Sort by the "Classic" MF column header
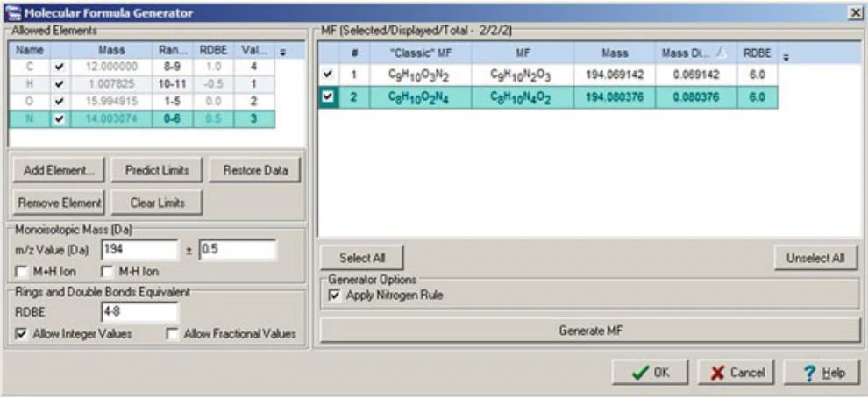This screenshot has height=399, width=868. 421,53
